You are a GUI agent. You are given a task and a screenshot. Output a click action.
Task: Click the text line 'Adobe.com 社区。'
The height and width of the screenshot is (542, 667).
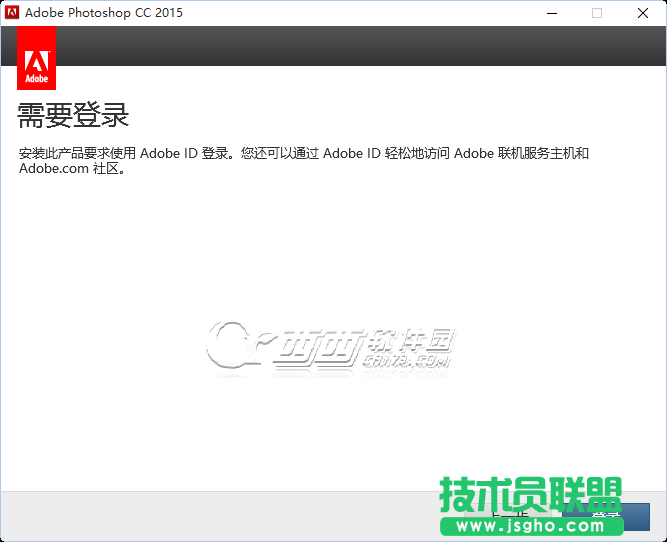72,168
